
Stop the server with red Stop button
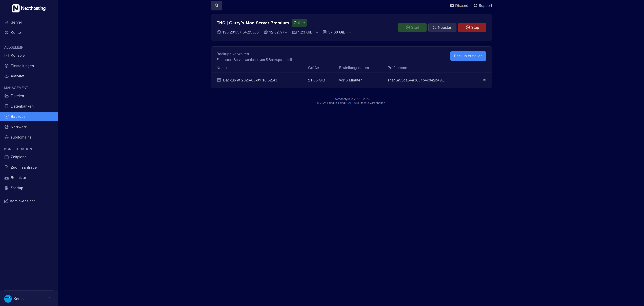tap(472, 28)
